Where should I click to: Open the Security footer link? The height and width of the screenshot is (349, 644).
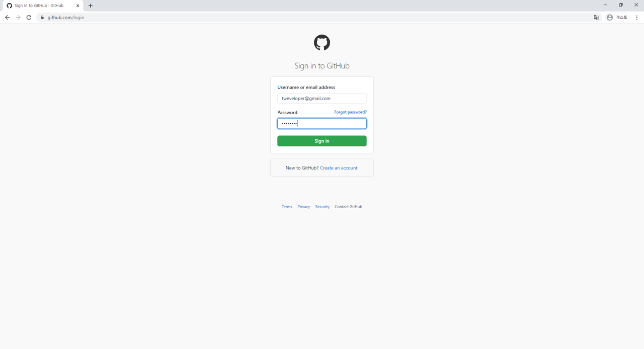click(322, 207)
